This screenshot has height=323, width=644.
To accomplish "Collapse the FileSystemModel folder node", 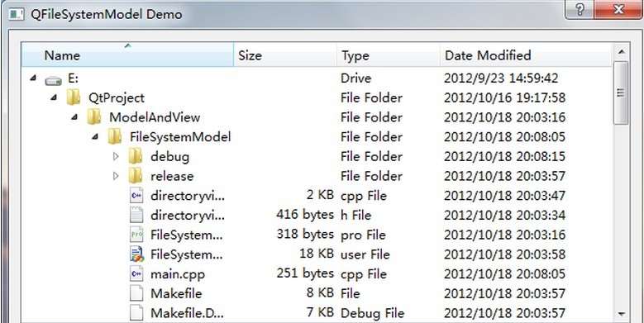I will pos(95,136).
